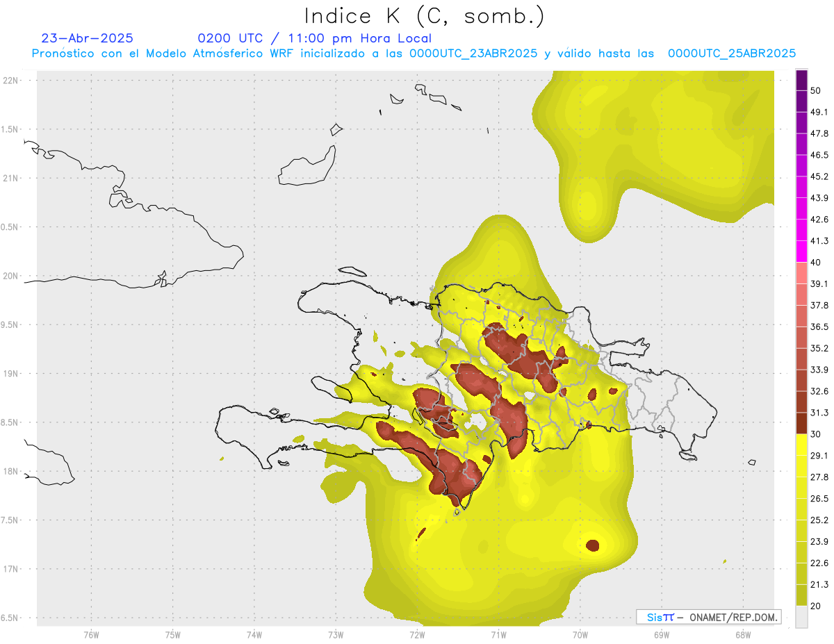Click the '50' value on the color scale
The height and width of the screenshot is (644, 834).
[816, 90]
